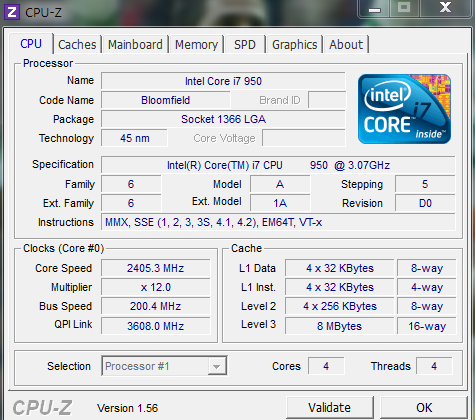
Task: Click the Family value 6
Action: (131, 184)
